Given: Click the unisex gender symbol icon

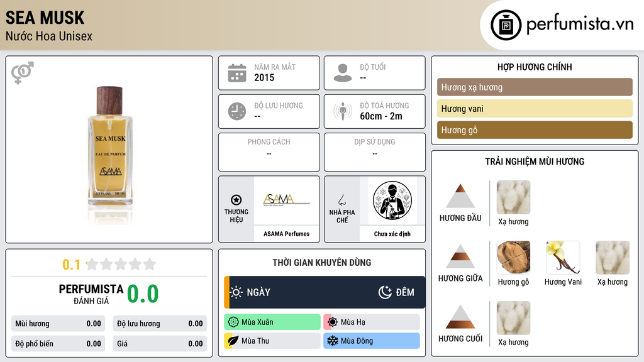Looking at the screenshot, I should (x=22, y=73).
